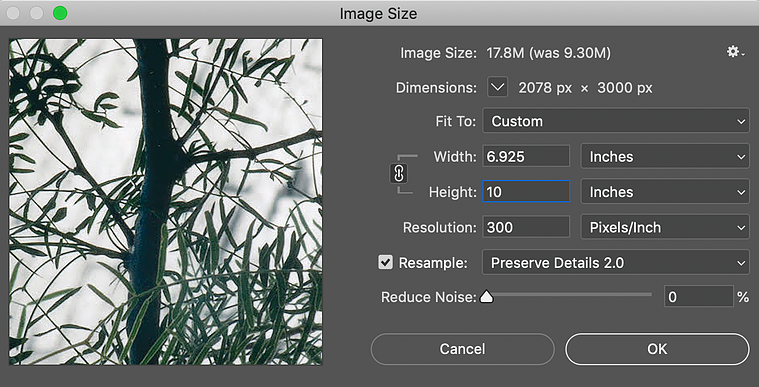The height and width of the screenshot is (387, 759).
Task: Click the Reduce Noise slider handle
Action: [486, 296]
